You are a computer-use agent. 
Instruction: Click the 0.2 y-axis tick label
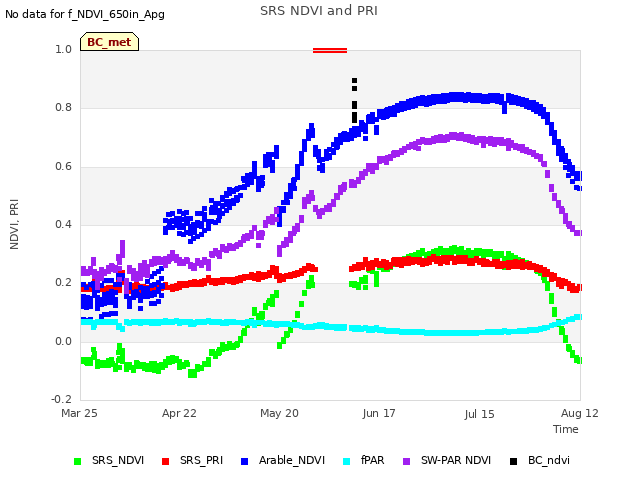[64, 282]
